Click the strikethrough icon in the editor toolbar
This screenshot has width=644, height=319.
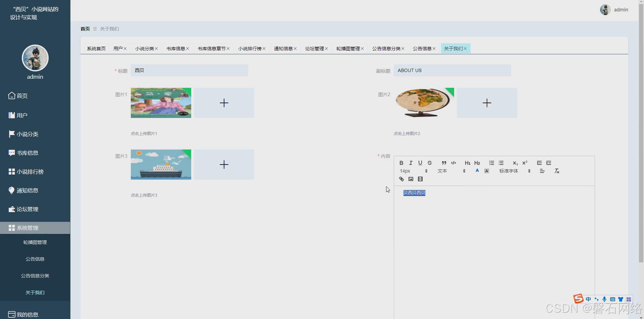[x=430, y=163]
